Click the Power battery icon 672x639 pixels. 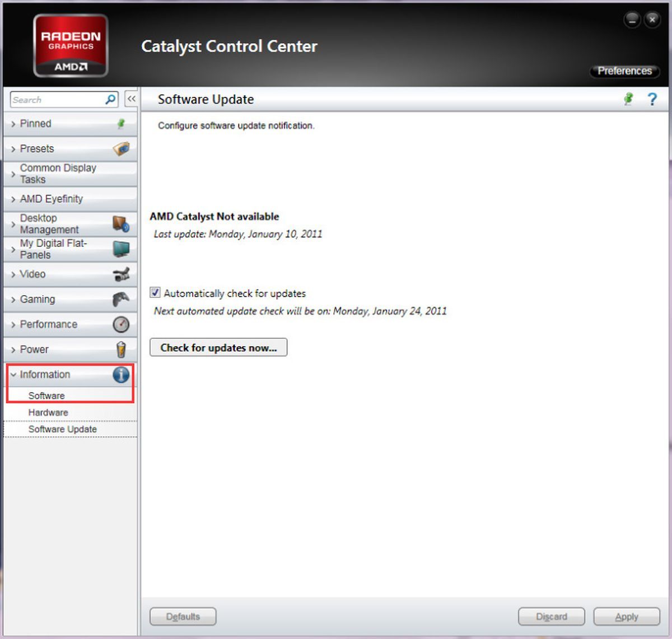coord(121,349)
